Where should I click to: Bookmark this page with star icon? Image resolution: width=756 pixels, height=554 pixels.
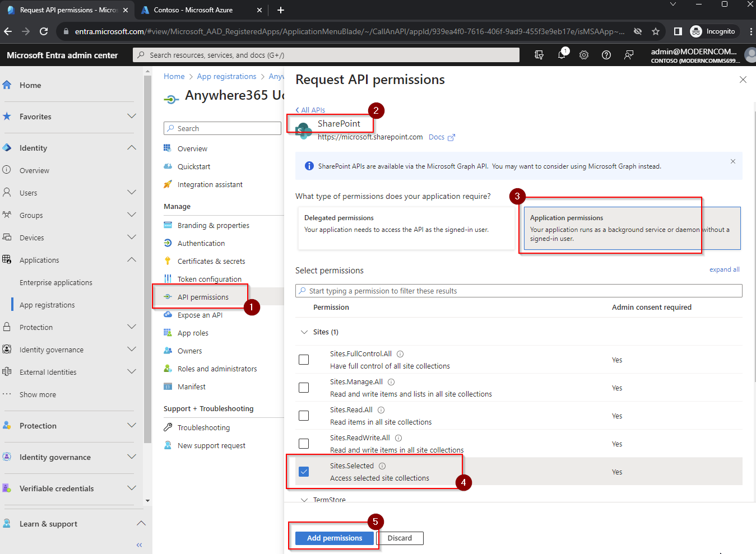[x=655, y=31]
